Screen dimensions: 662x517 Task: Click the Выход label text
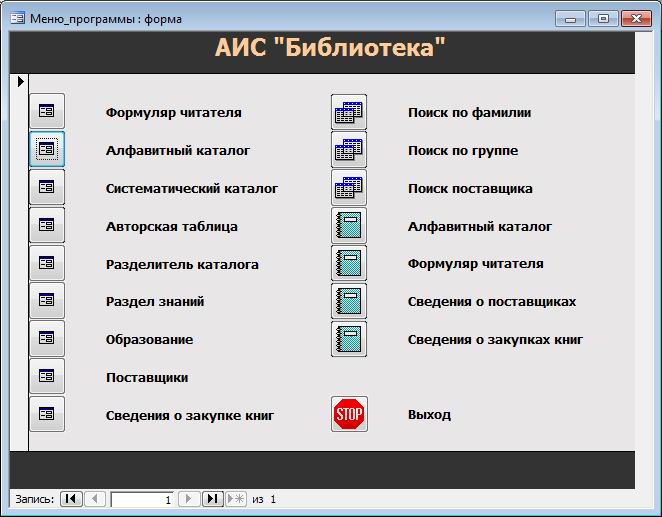pyautogui.click(x=429, y=414)
